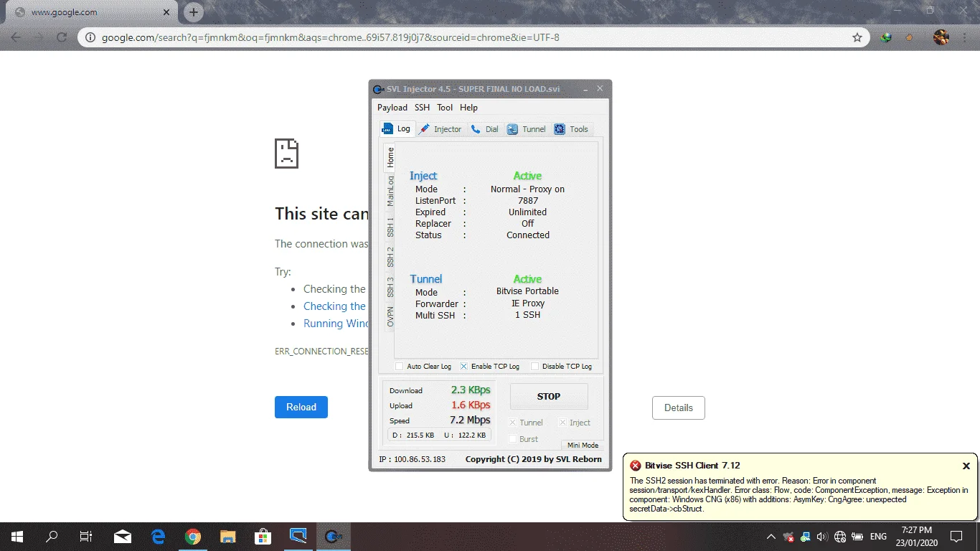Open the Windows Start menu
This screenshot has height=551, width=980.
(x=17, y=536)
